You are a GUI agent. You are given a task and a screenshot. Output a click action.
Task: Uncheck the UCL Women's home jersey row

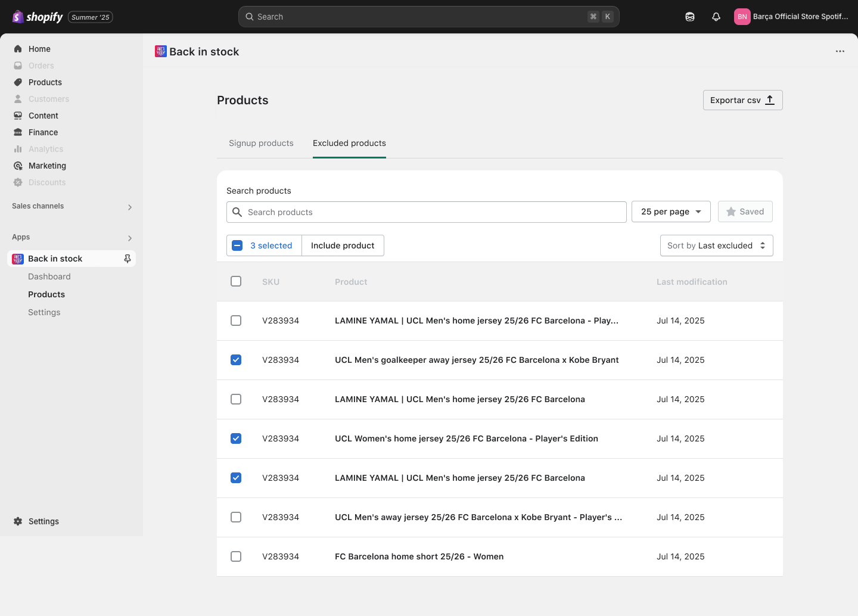236,438
